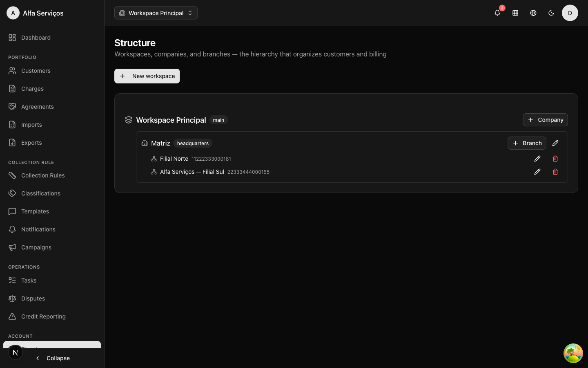Edit the Matriz company pencil icon

click(x=555, y=143)
